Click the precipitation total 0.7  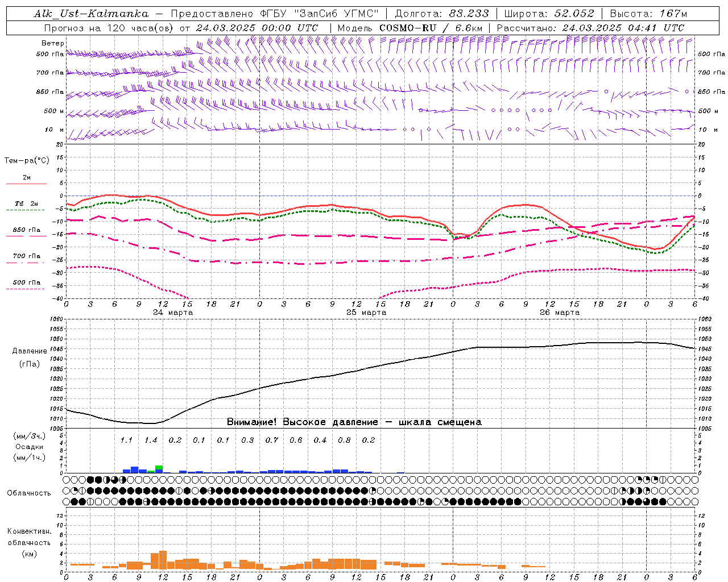coord(272,440)
